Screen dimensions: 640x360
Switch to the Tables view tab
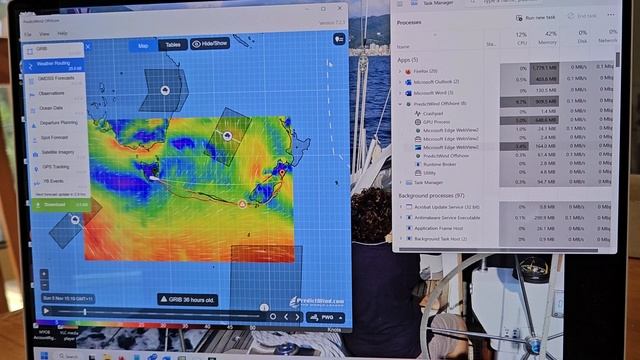(173, 45)
